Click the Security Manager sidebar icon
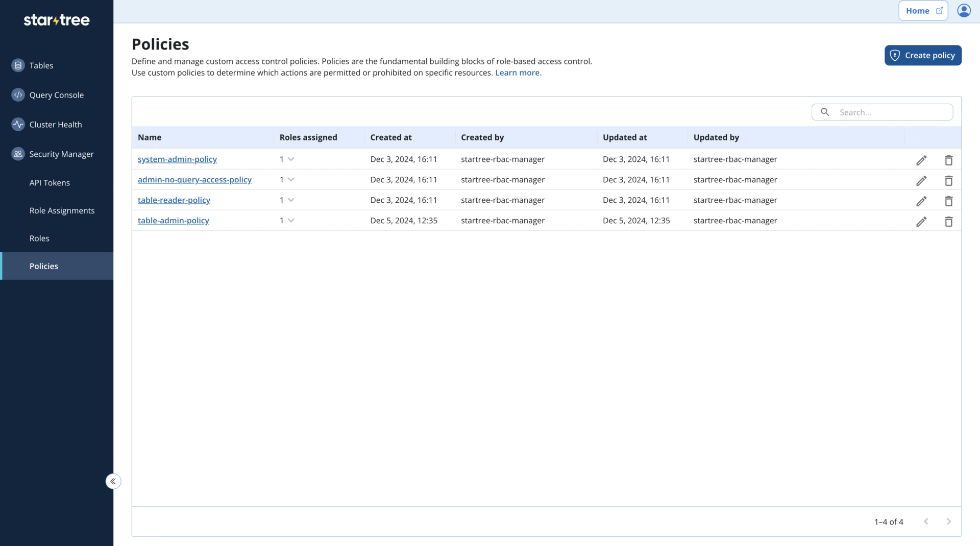980x546 pixels. 18,154
